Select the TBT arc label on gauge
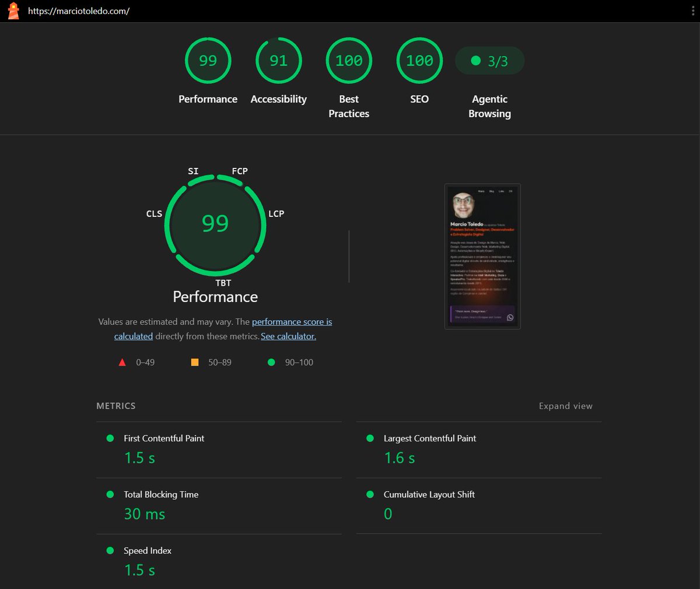This screenshot has width=700, height=589. pos(223,283)
